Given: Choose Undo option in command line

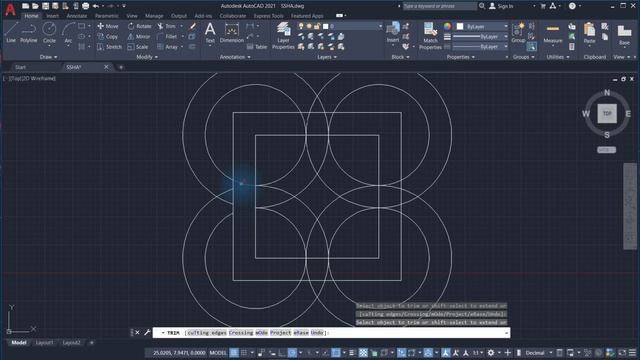Looking at the screenshot, I should (x=317, y=333).
